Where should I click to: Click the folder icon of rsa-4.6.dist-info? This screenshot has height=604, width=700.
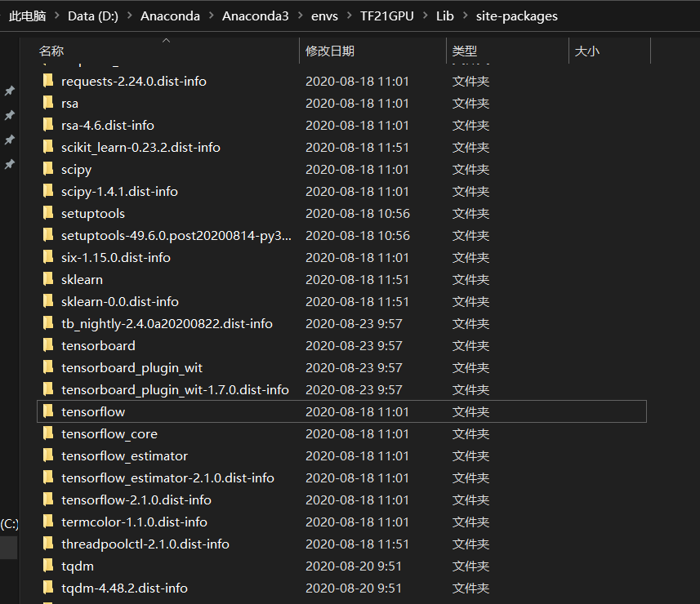pos(48,125)
